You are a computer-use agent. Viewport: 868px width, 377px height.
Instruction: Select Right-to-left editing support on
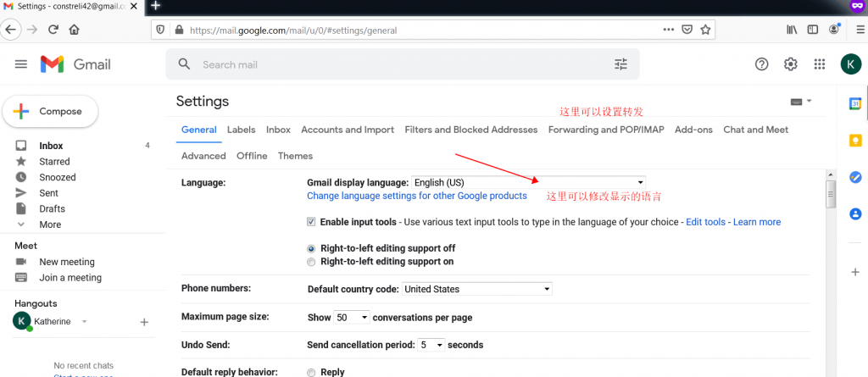pyautogui.click(x=311, y=261)
